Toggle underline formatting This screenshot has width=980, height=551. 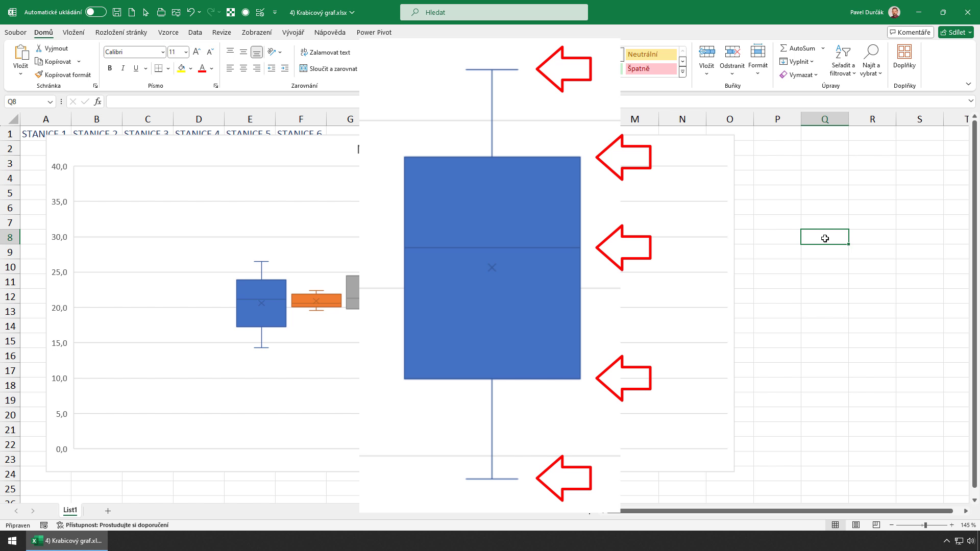136,68
